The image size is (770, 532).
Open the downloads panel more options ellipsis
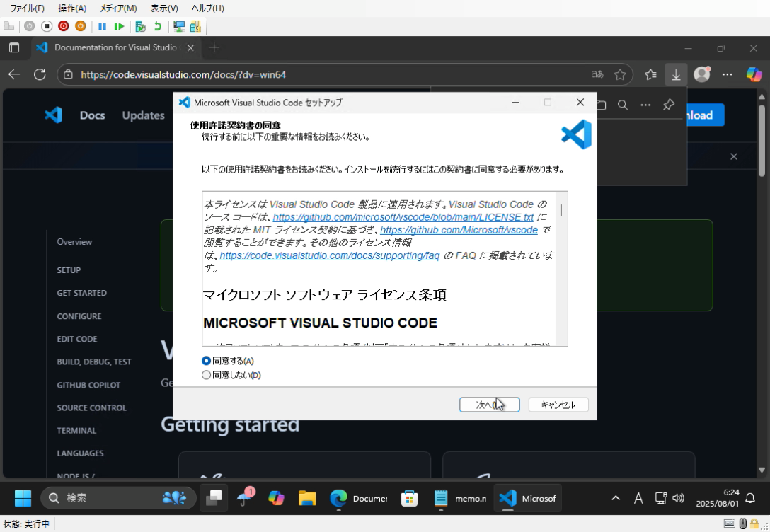pos(645,105)
